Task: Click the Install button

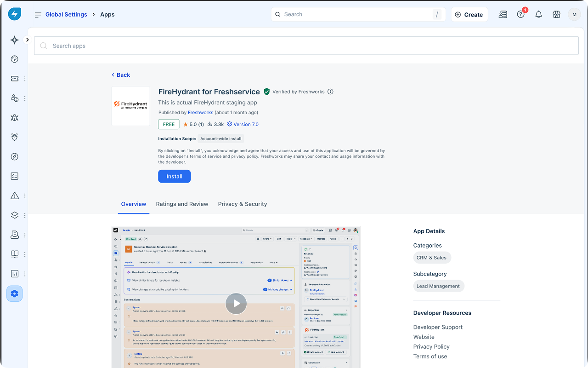Action: [x=175, y=176]
